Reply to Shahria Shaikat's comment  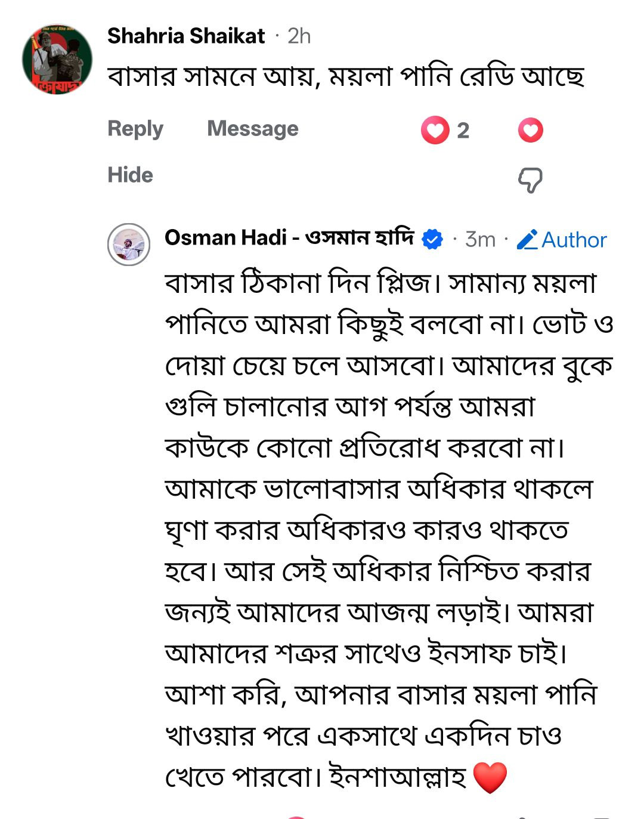[x=135, y=129]
